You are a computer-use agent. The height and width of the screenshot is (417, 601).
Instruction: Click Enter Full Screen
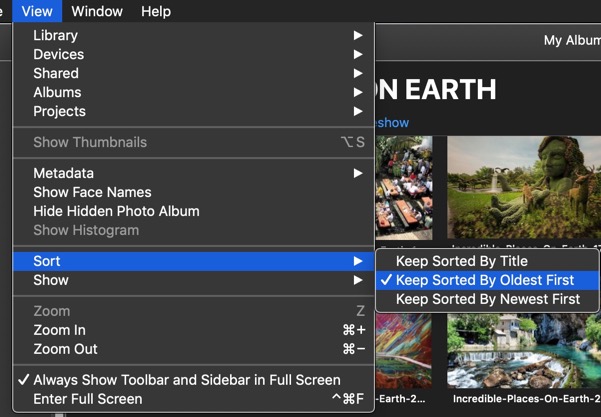click(x=87, y=399)
